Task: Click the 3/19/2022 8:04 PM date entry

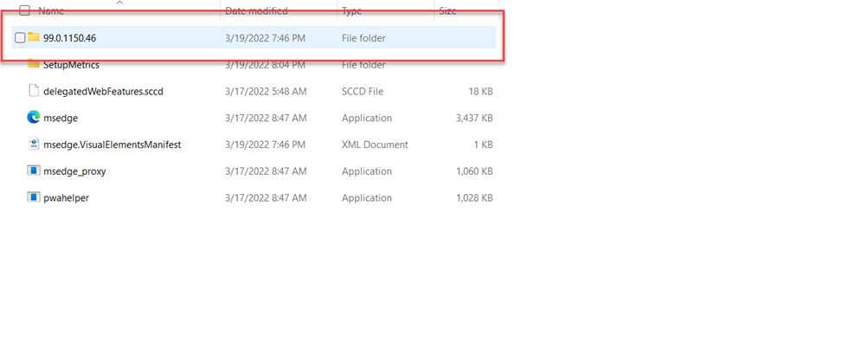Action: coord(265,64)
